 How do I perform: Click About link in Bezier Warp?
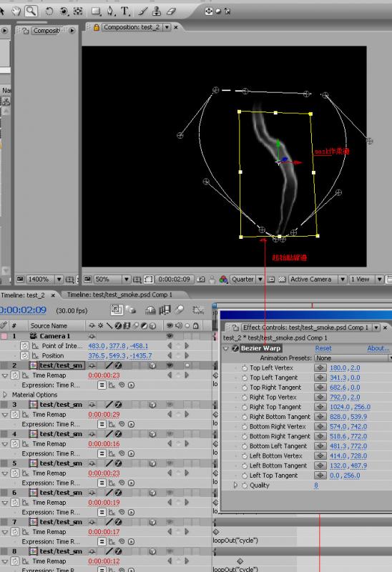point(378,348)
